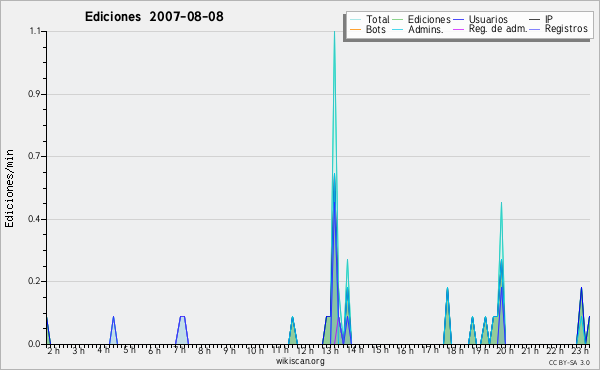Click the orange Bots line swatch
600x370 pixels.
355,29
